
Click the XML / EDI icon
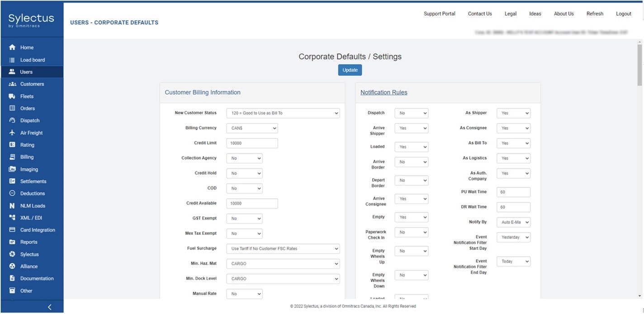coord(12,218)
